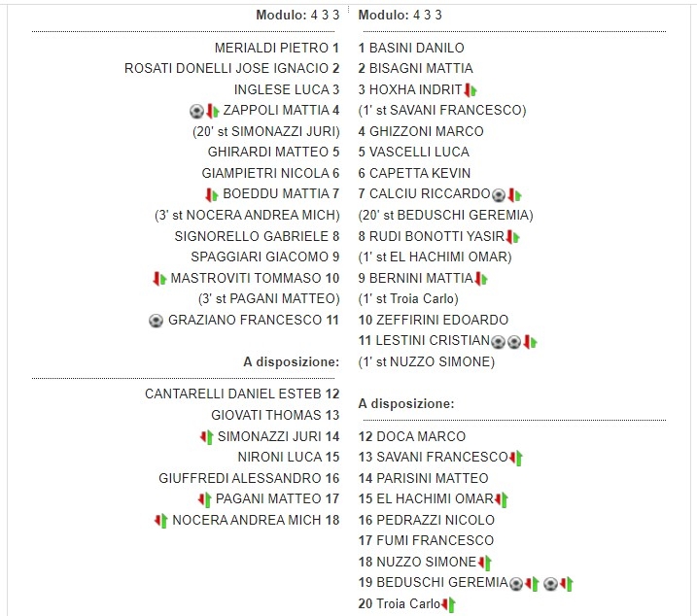Select player MERIALDI PIETRO number 1
697x616 pixels.
[x=276, y=48]
